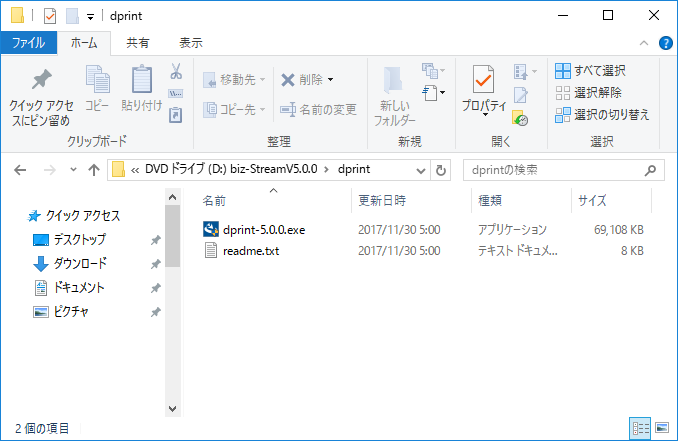Pin to Quick Access ribbon button
This screenshot has height=441, width=678.
pyautogui.click(x=41, y=96)
